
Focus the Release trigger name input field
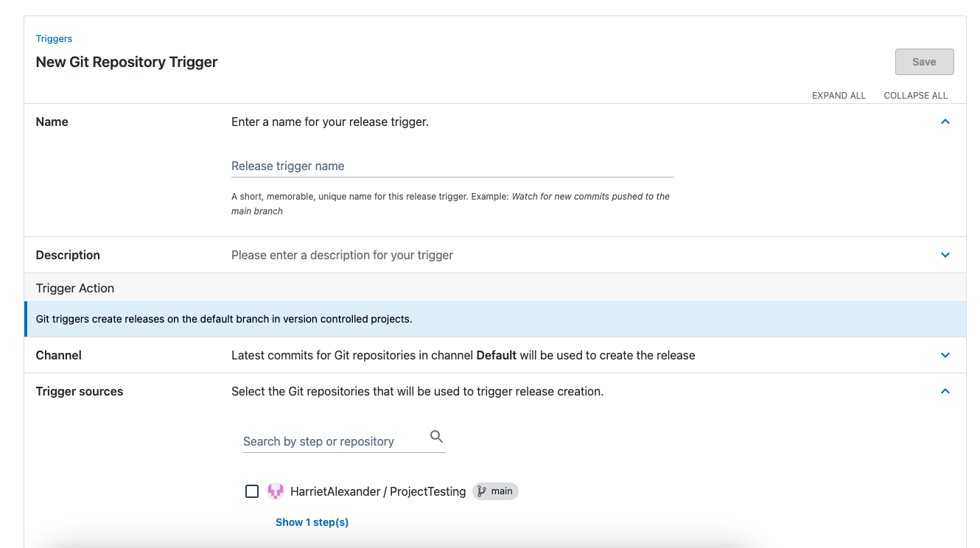tap(451, 166)
